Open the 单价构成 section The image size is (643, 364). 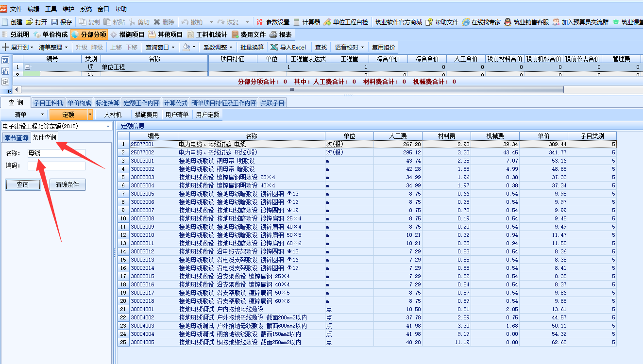[x=51, y=34]
